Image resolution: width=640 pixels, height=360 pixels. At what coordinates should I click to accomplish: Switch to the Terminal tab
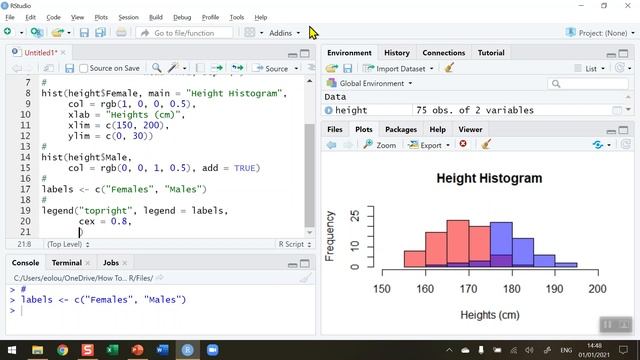pyautogui.click(x=67, y=263)
